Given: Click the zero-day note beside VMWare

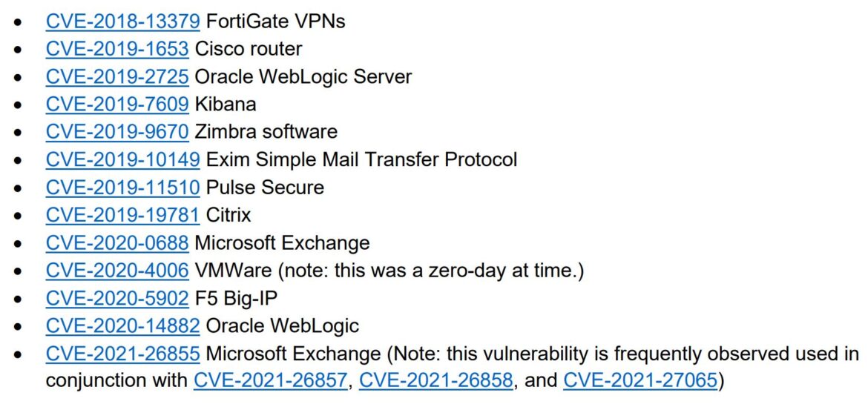Looking at the screenshot, I should (431, 271).
